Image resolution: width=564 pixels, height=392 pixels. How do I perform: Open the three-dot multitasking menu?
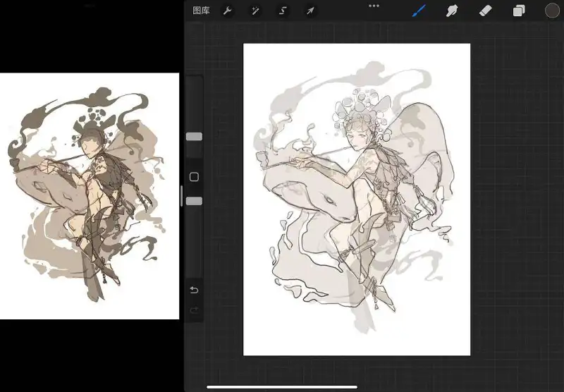[374, 6]
